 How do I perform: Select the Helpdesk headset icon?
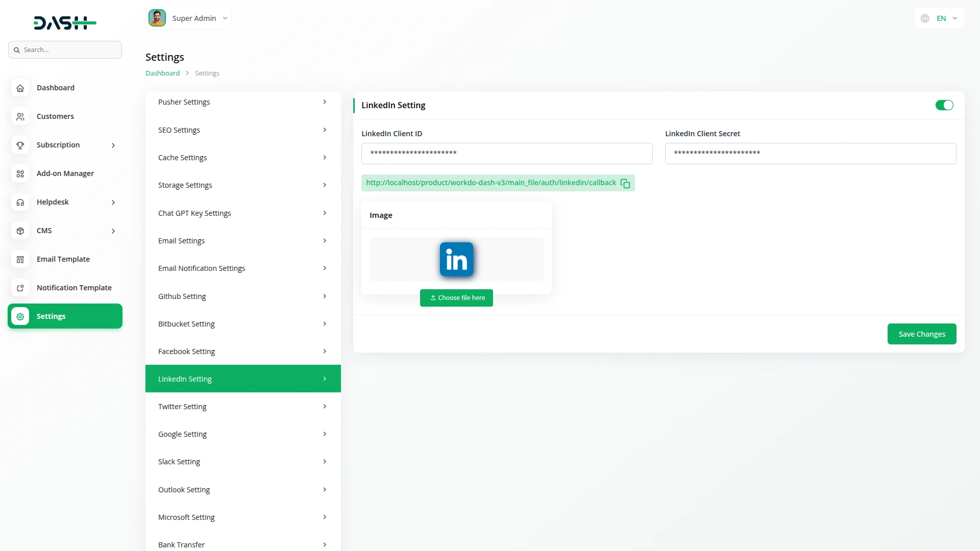pos(20,202)
